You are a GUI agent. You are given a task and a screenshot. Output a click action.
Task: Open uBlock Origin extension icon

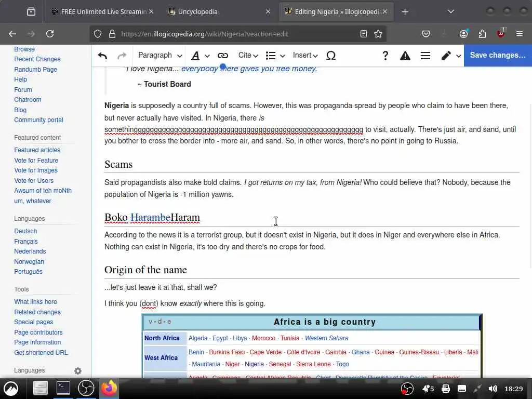[501, 33]
